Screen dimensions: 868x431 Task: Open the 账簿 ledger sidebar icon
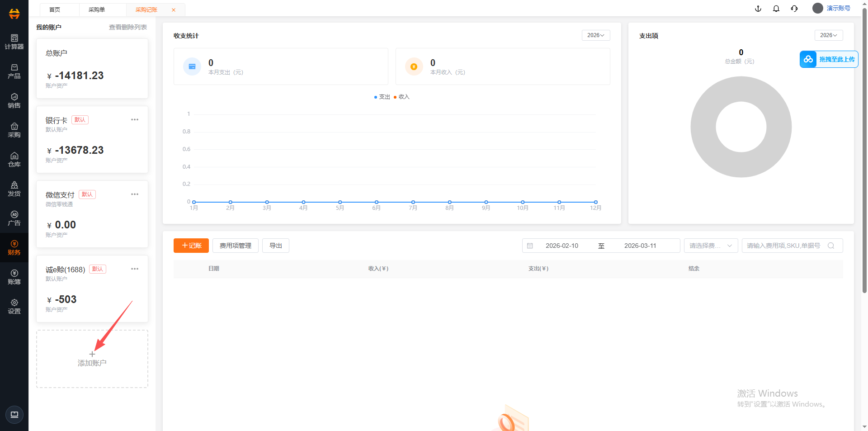coord(14,277)
